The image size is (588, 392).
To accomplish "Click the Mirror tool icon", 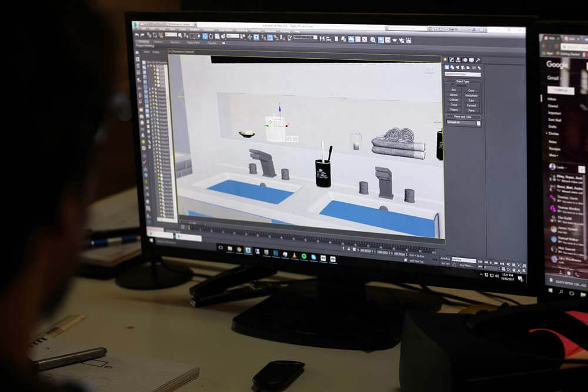I will [322, 38].
